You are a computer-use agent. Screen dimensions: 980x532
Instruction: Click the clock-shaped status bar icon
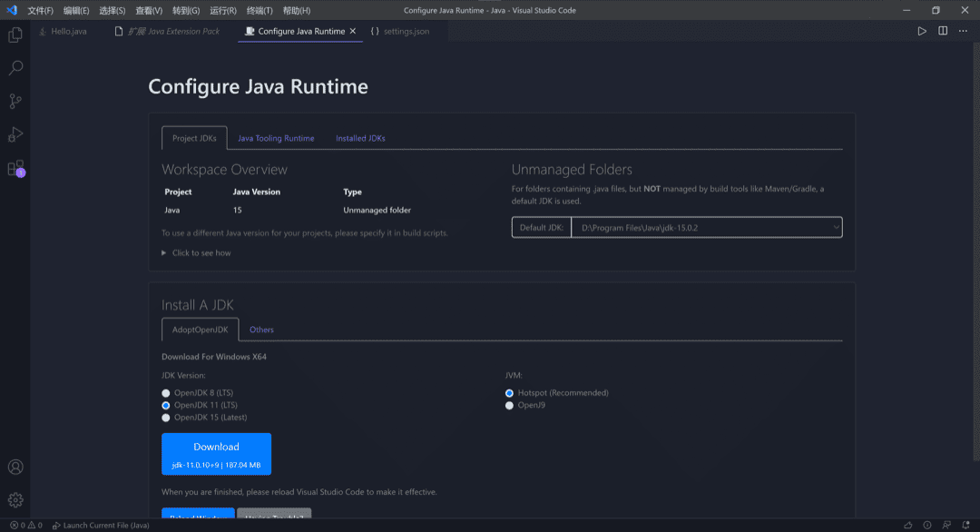[927, 525]
